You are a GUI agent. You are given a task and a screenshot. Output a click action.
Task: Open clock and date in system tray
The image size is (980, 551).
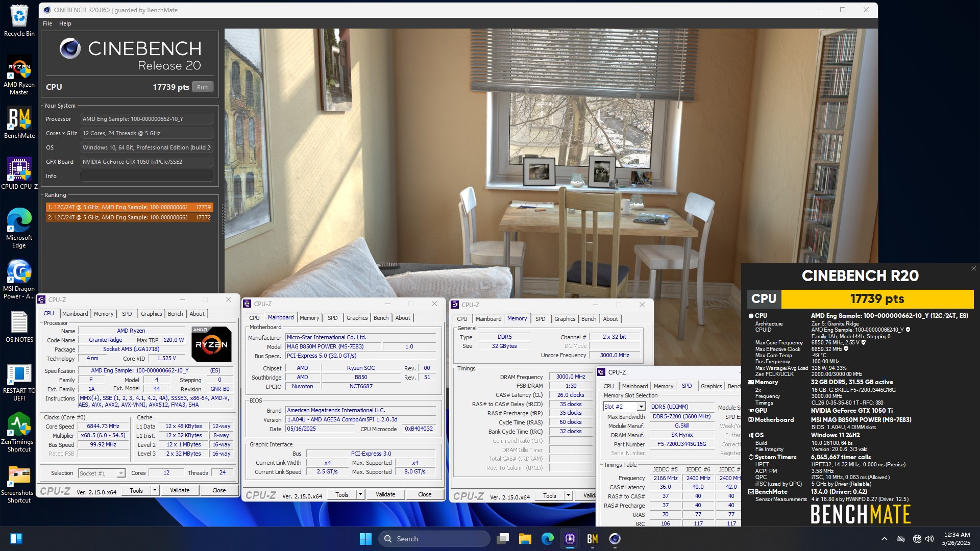coord(957,539)
